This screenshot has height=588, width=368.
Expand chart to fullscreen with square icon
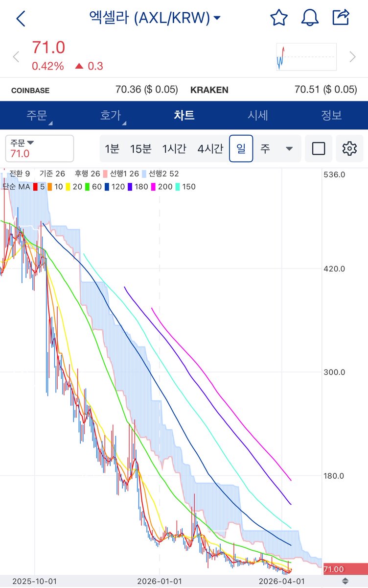point(319,148)
